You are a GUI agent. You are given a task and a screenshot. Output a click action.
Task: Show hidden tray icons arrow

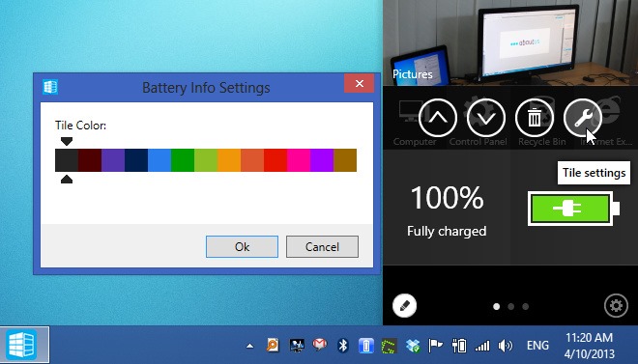pos(249,346)
